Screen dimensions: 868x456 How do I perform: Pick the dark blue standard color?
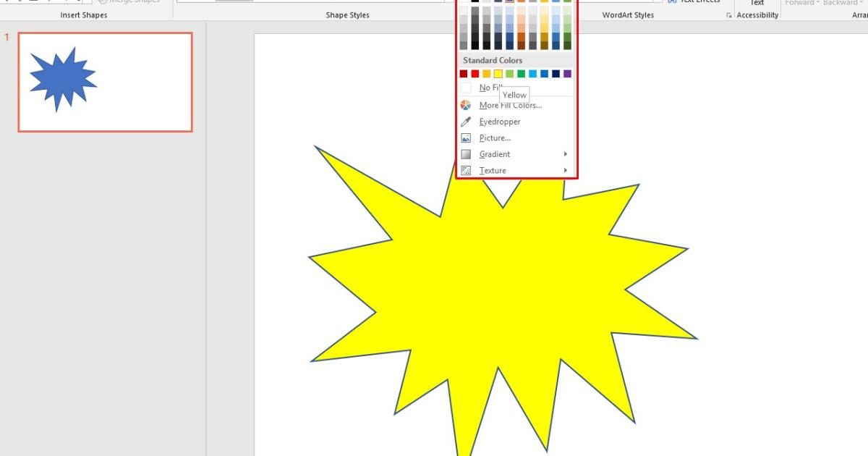pyautogui.click(x=556, y=74)
